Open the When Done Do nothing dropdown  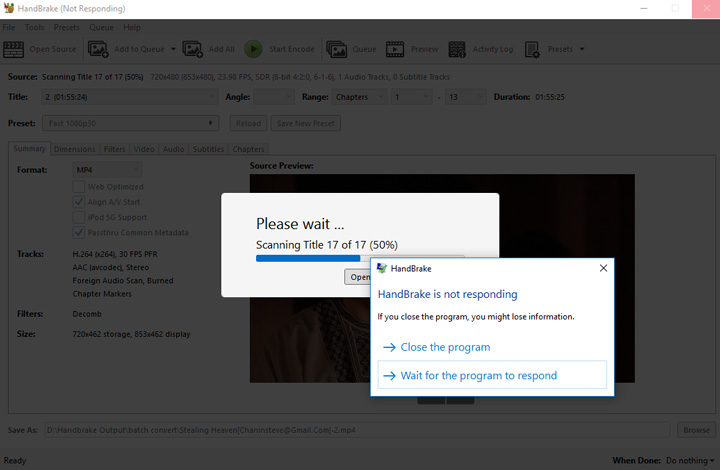(690, 460)
